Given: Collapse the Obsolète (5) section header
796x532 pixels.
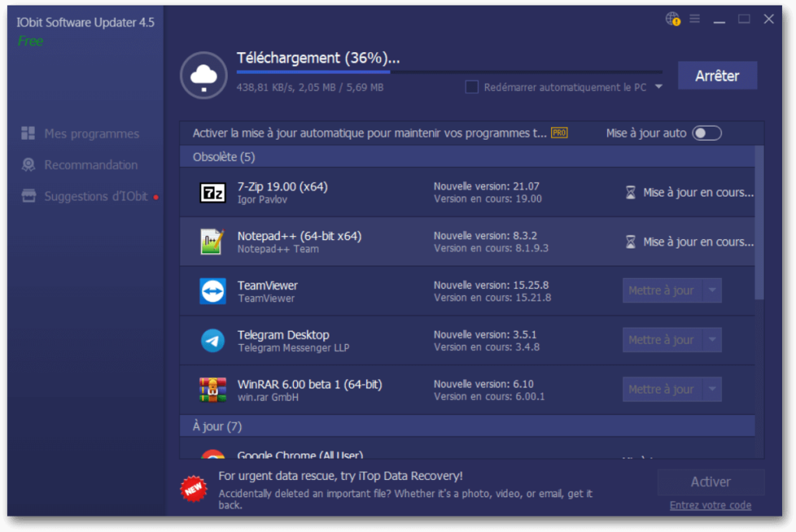Looking at the screenshot, I should click(x=467, y=157).
